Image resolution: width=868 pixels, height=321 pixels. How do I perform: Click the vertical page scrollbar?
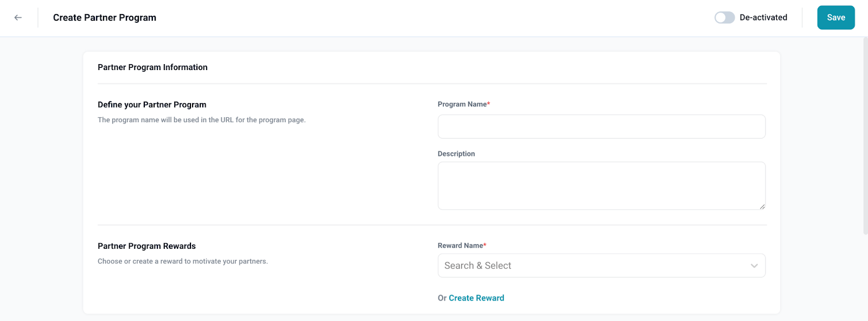click(x=865, y=136)
